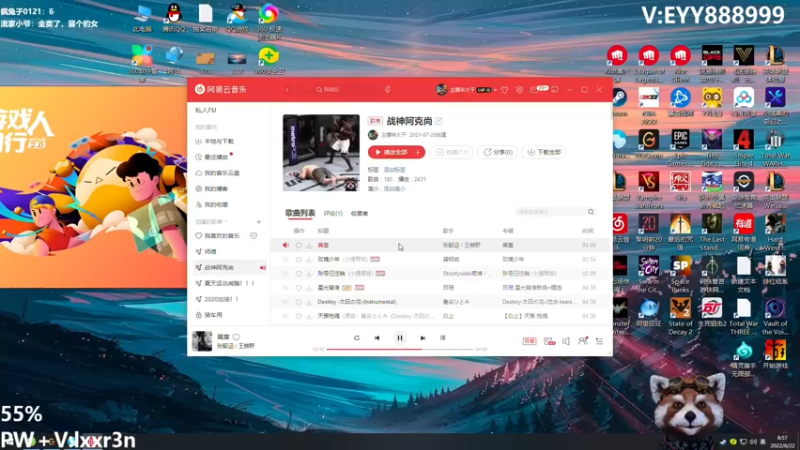
Task: Open Vampire Survivors desktop shortcut
Action: (x=648, y=190)
